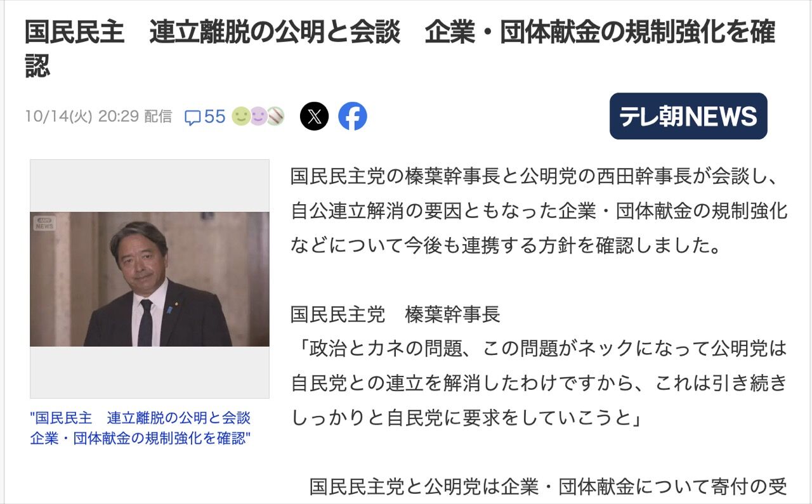Viewport: 812px width, 504px height.
Task: Select the baseball reaction icon
Action: click(275, 116)
